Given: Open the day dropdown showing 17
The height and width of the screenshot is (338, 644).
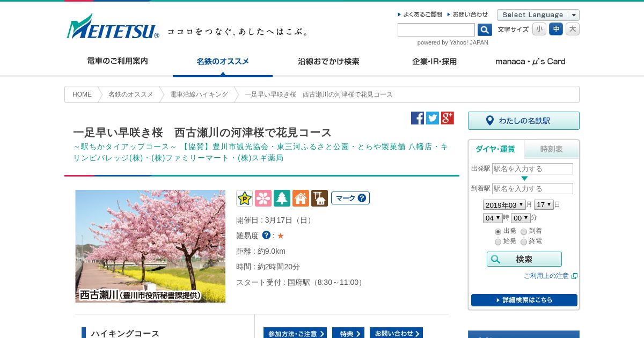Looking at the screenshot, I should (x=544, y=205).
